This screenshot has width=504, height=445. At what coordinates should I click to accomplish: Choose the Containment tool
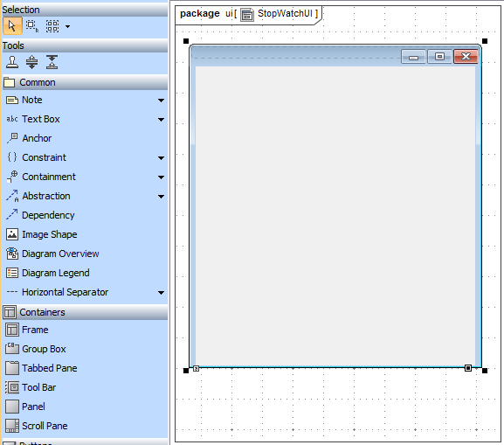(41, 177)
